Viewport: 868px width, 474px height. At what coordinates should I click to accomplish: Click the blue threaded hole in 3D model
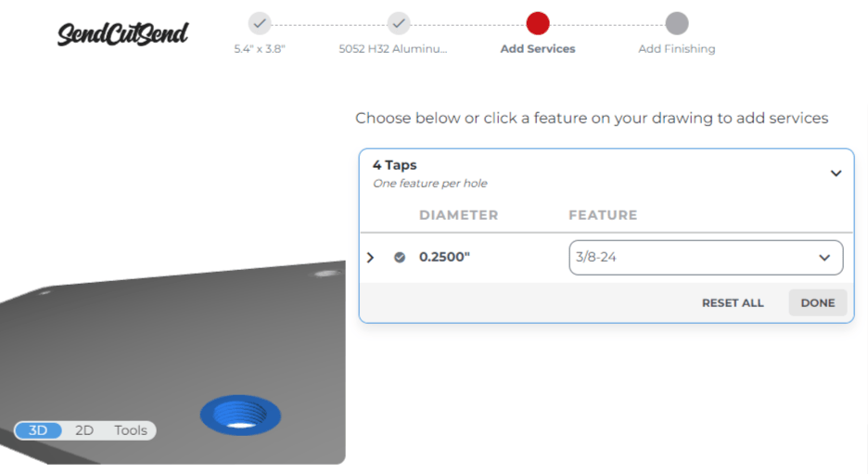[240, 413]
